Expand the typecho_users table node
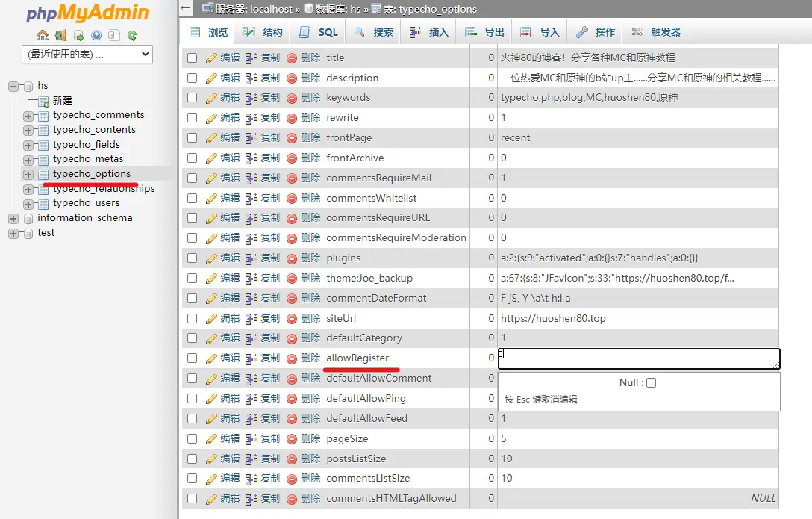Screen dimensions: 812x519 click(x=28, y=204)
